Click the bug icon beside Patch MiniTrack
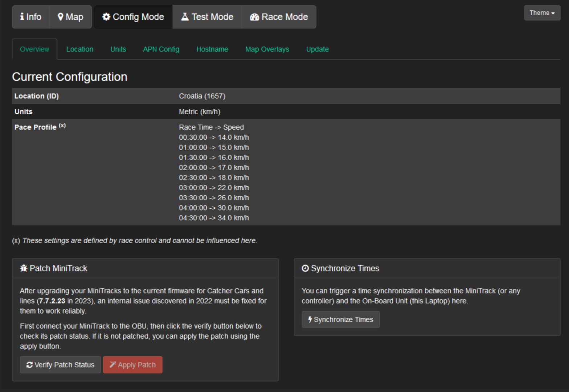 click(24, 268)
